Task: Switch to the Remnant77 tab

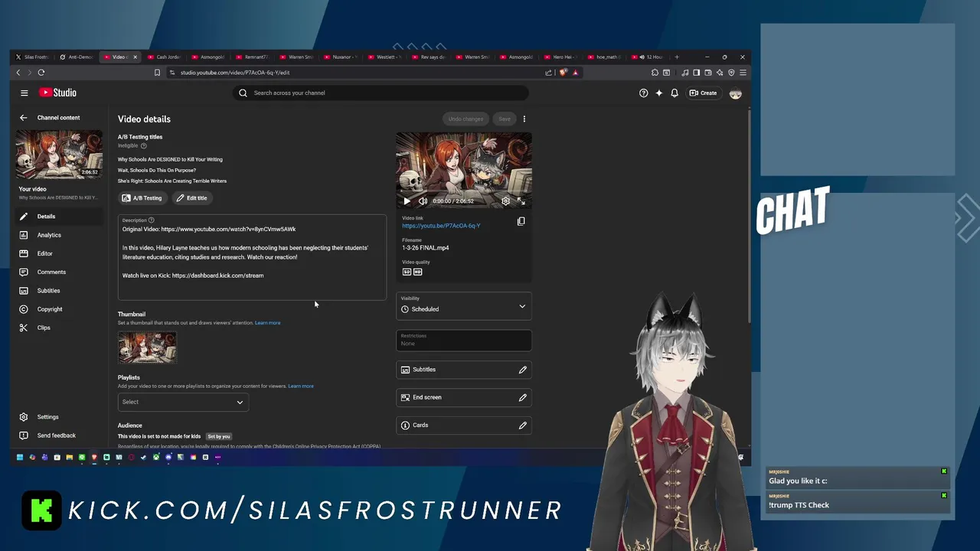Action: pyautogui.click(x=253, y=57)
